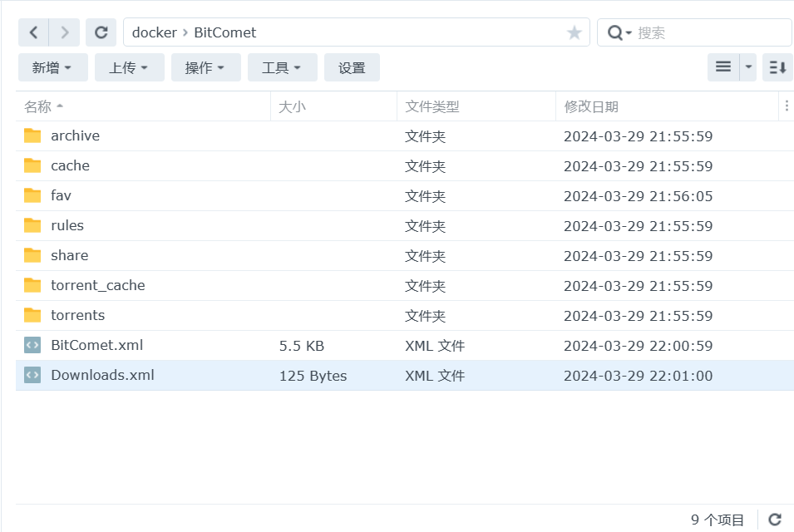Image resolution: width=794 pixels, height=532 pixels.
Task: Select the archive folder name
Action: [x=75, y=135]
